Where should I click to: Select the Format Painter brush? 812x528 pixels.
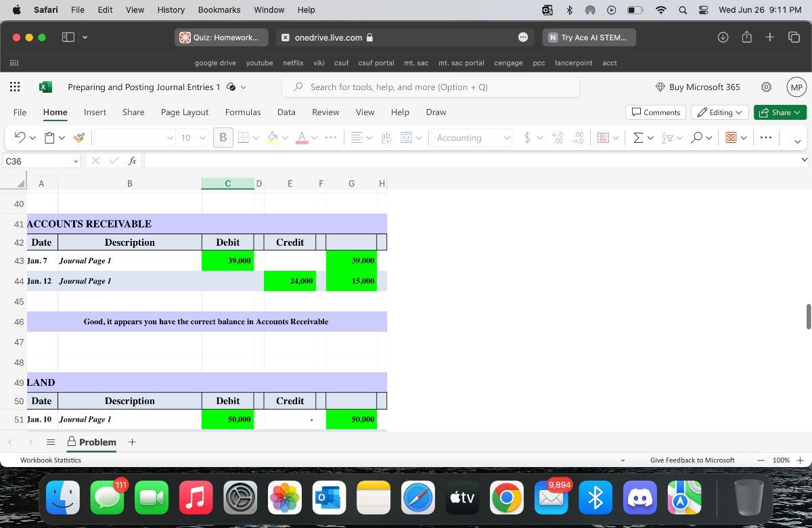click(79, 137)
